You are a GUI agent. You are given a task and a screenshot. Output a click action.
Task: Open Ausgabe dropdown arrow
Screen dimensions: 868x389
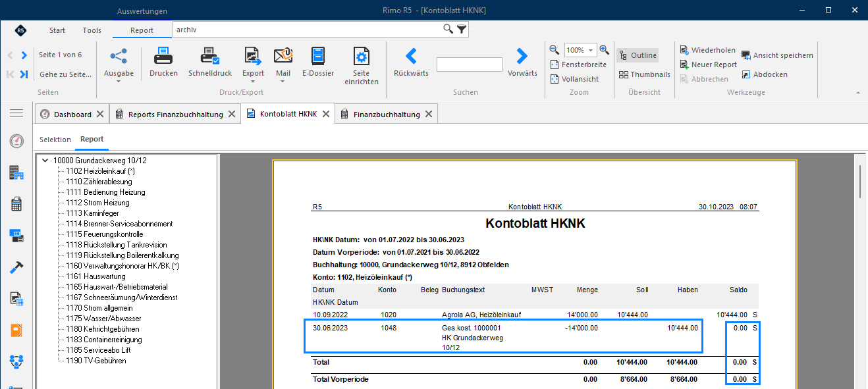tap(119, 82)
